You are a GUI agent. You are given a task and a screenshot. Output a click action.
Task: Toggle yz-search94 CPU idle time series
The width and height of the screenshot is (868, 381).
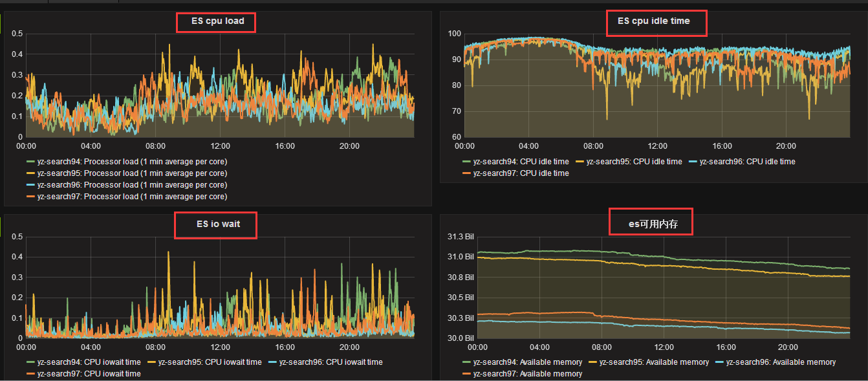(521, 162)
